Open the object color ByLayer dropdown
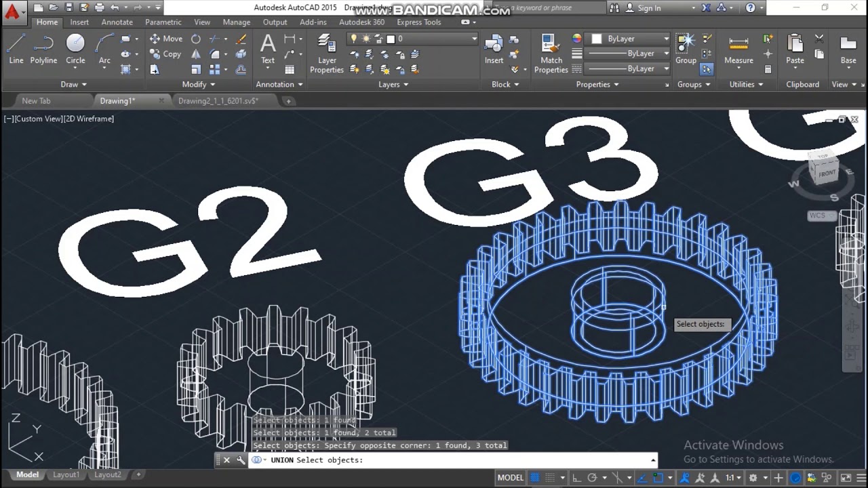The image size is (868, 488). pyautogui.click(x=629, y=39)
